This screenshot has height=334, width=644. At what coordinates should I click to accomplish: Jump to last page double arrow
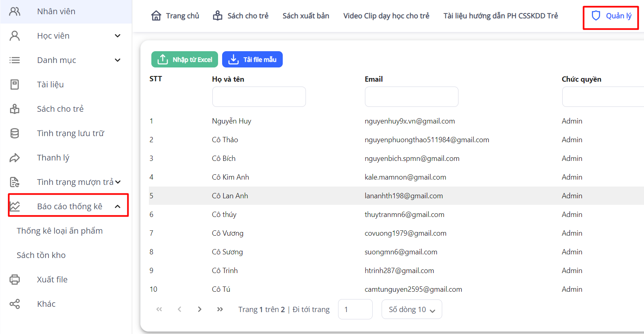coord(220,309)
